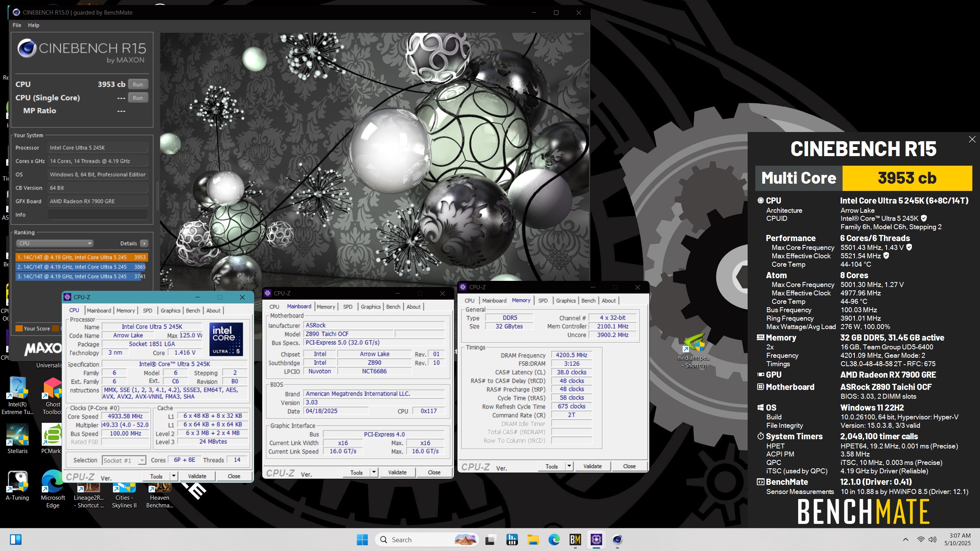Screen dimensions: 980x551
Task: Open Heaven Benchmark desktop icon
Action: coord(160,496)
